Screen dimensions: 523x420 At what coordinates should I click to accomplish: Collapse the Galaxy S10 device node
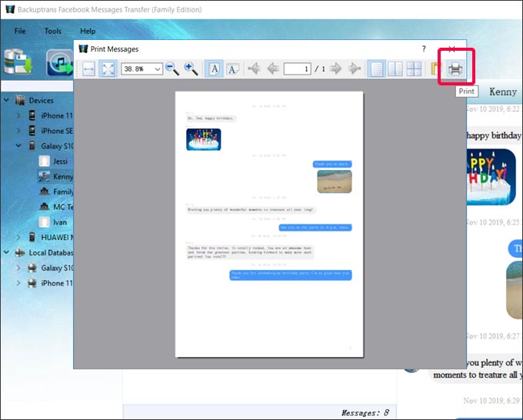[x=18, y=145]
